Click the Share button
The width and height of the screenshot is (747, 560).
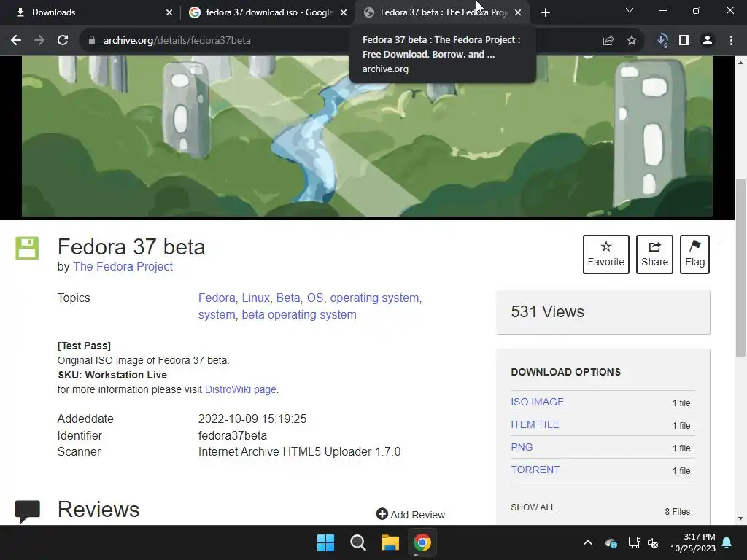tap(654, 254)
